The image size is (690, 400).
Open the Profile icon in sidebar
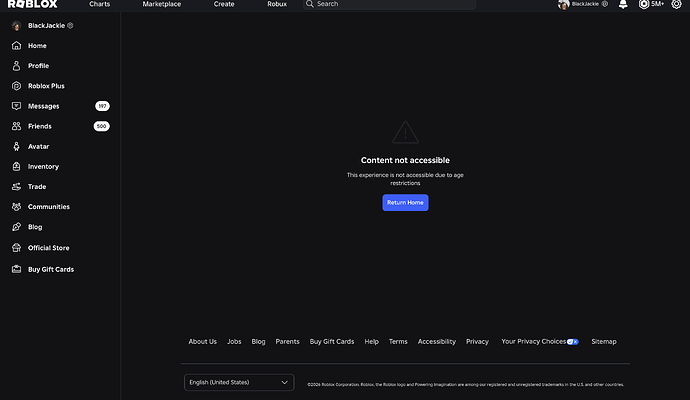pos(16,66)
